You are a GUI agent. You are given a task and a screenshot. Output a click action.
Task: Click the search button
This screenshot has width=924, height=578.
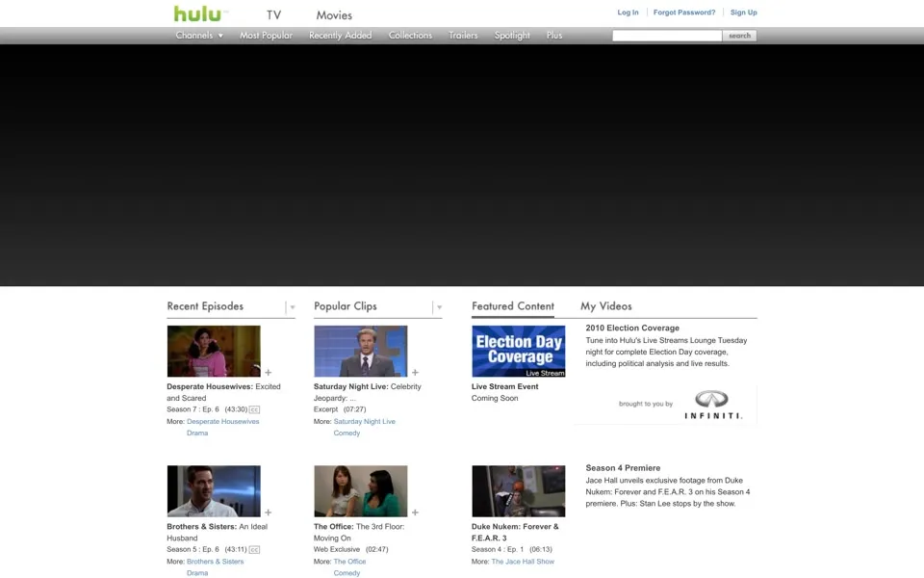[739, 36]
